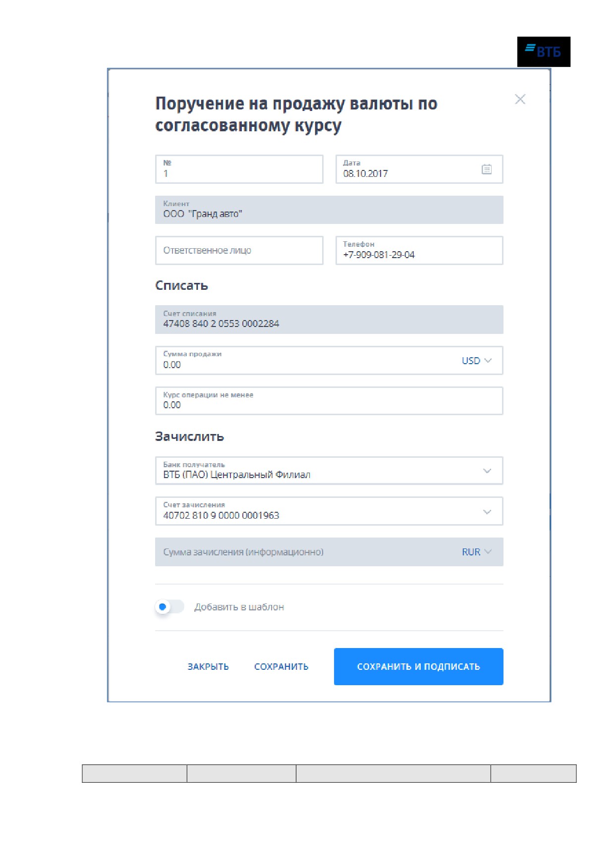Click the ЗАКРЫТЬ link
The width and height of the screenshot is (614, 868).
(208, 667)
